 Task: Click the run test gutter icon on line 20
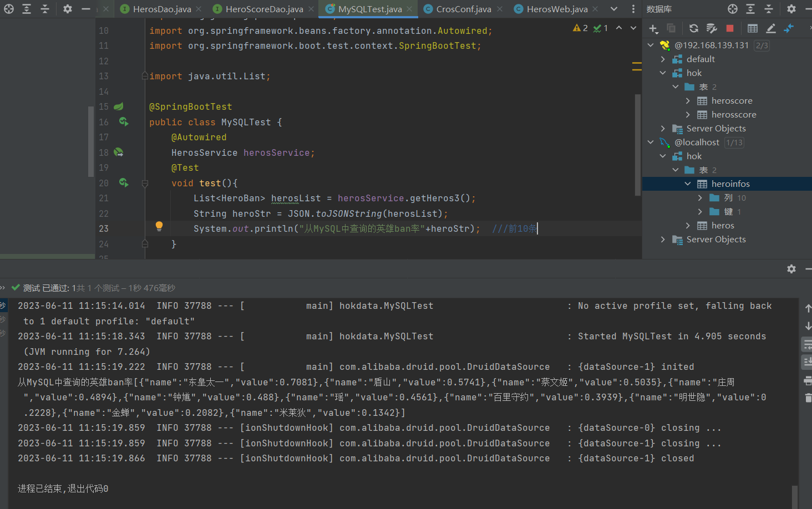pyautogui.click(x=123, y=182)
